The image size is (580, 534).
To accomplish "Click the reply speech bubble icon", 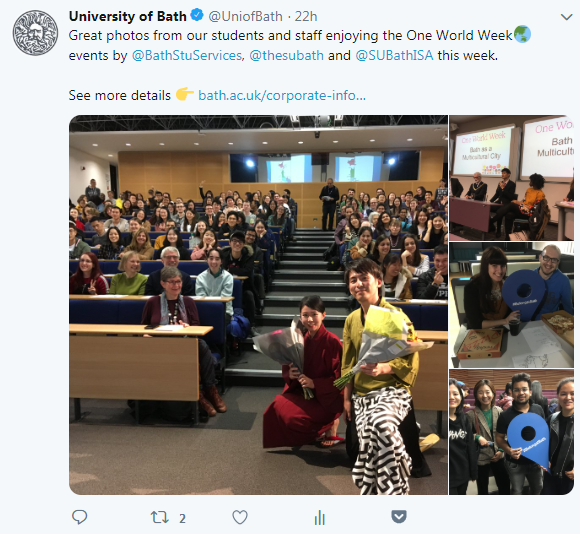I will 79,517.
